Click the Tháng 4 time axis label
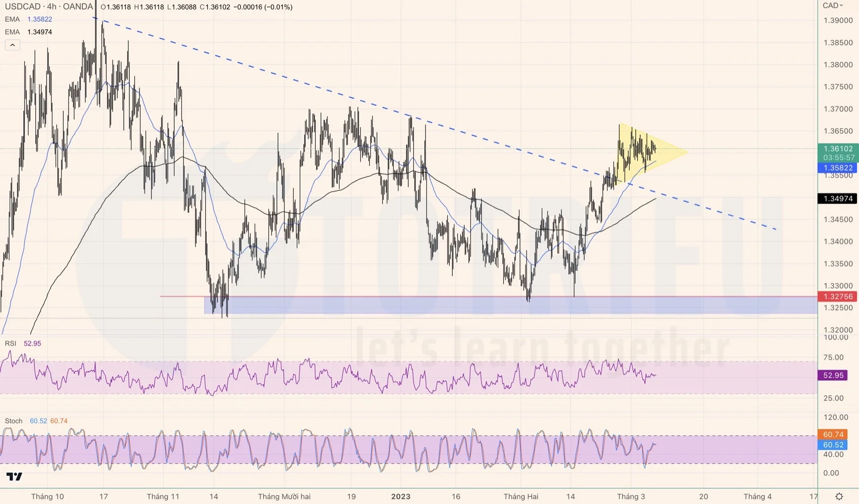Viewport: 859px width, 504px height. (757, 496)
